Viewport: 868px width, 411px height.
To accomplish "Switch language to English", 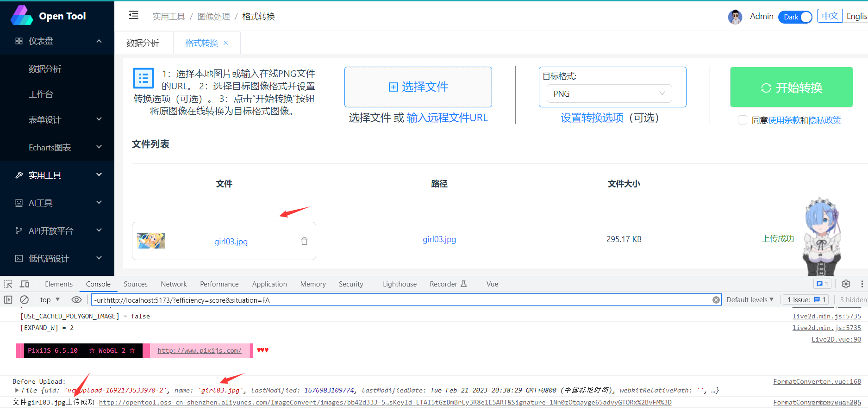I will pos(856,16).
